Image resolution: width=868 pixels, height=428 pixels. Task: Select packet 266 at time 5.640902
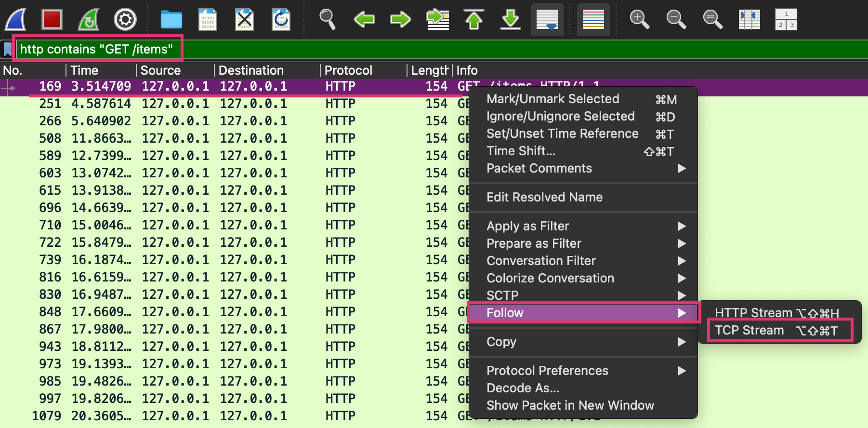click(235, 121)
